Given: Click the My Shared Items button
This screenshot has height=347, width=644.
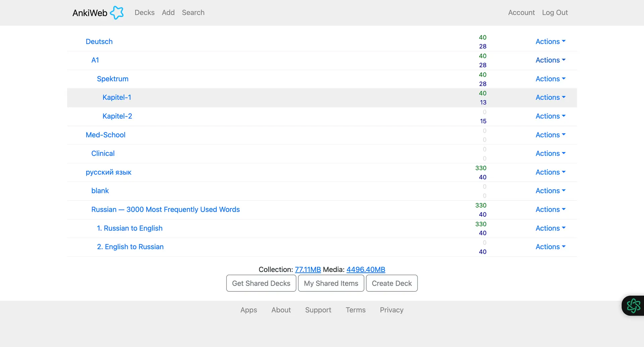Looking at the screenshot, I should tap(331, 283).
